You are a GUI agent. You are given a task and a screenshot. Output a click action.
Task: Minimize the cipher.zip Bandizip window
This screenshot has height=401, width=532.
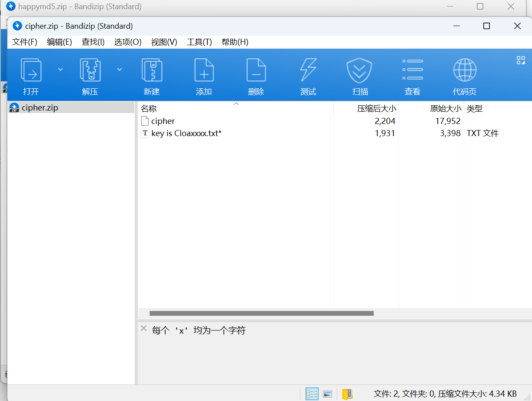[456, 26]
